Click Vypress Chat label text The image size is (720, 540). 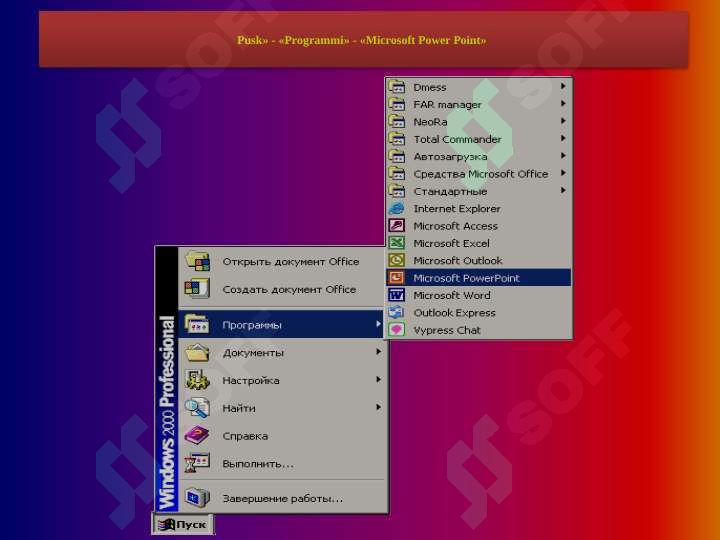447,330
